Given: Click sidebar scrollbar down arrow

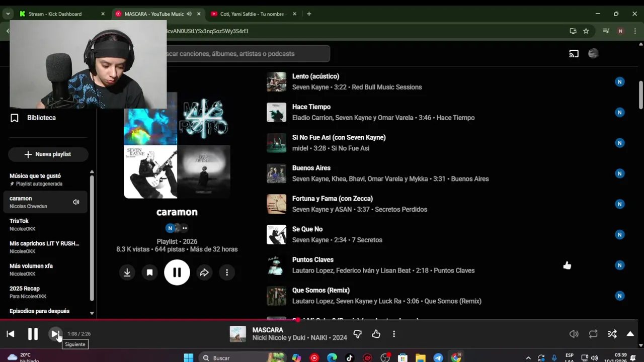Looking at the screenshot, I should (92, 313).
